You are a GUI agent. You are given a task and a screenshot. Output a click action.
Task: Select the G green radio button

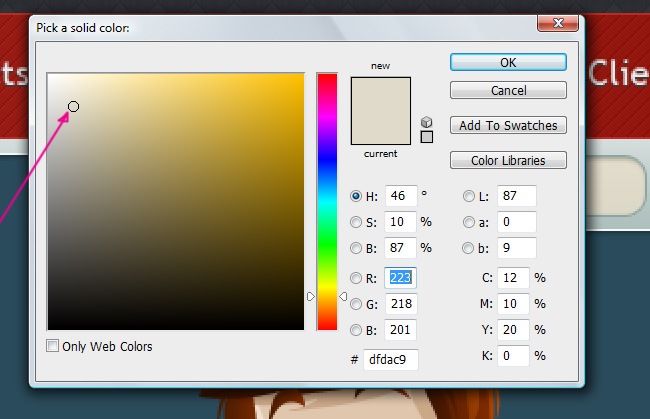pos(357,304)
